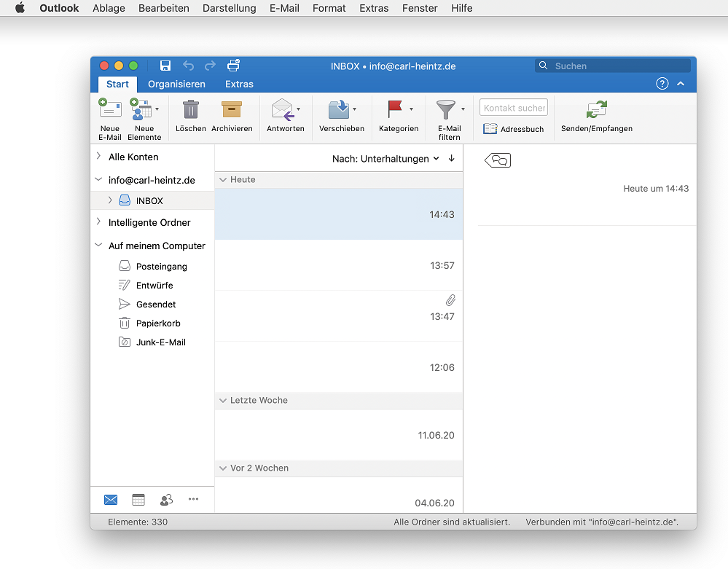
Task: Switch to the Organisieren ribbon tab
Action: (176, 84)
